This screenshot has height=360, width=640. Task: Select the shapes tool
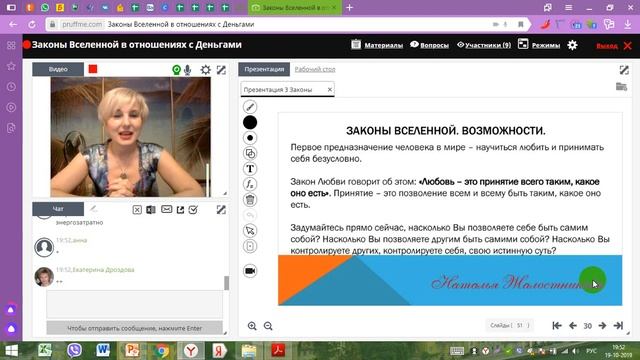[x=250, y=153]
